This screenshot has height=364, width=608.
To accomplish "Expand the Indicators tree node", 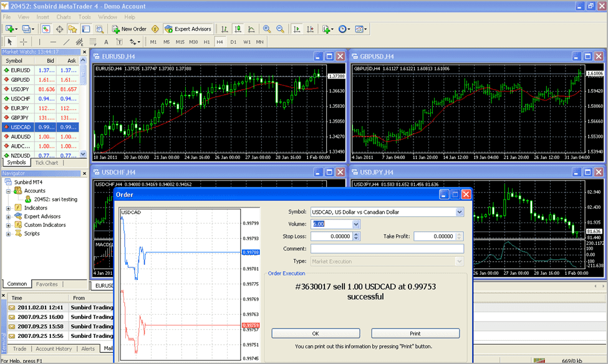I will [9, 208].
